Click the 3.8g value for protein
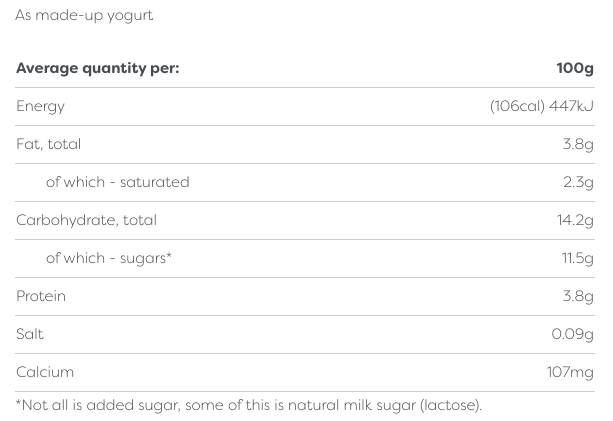The height and width of the screenshot is (421, 613). [x=578, y=296]
